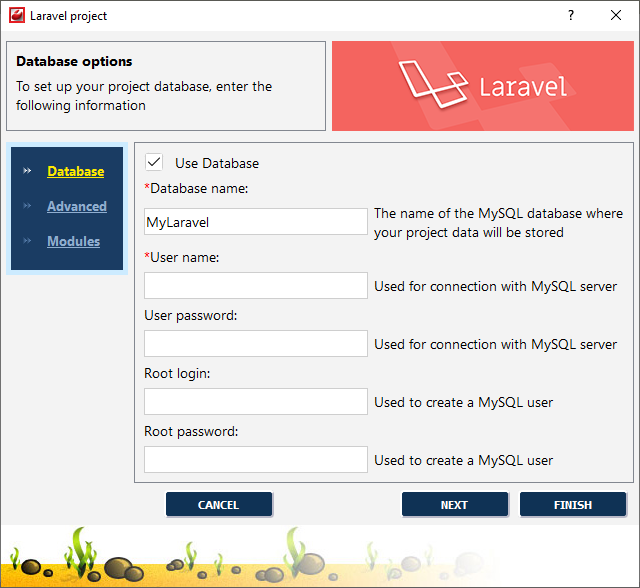Click the arrow icon beside Modules

[x=27, y=241]
